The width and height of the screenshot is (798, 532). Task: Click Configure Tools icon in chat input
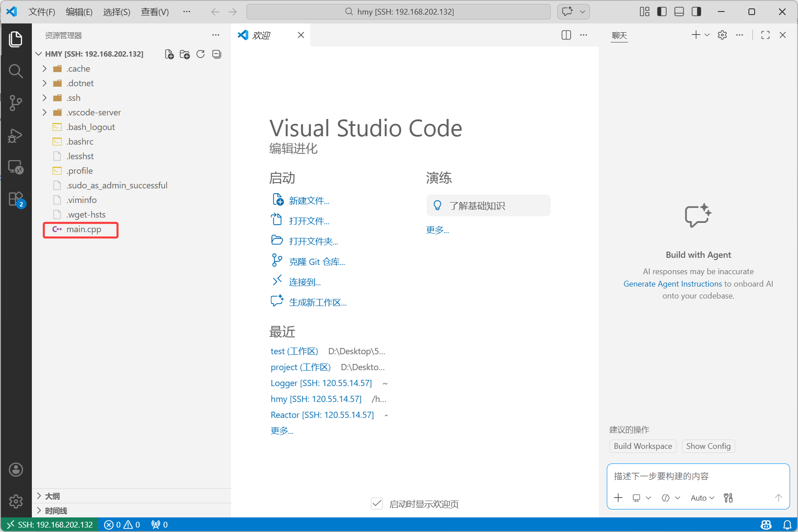point(728,498)
